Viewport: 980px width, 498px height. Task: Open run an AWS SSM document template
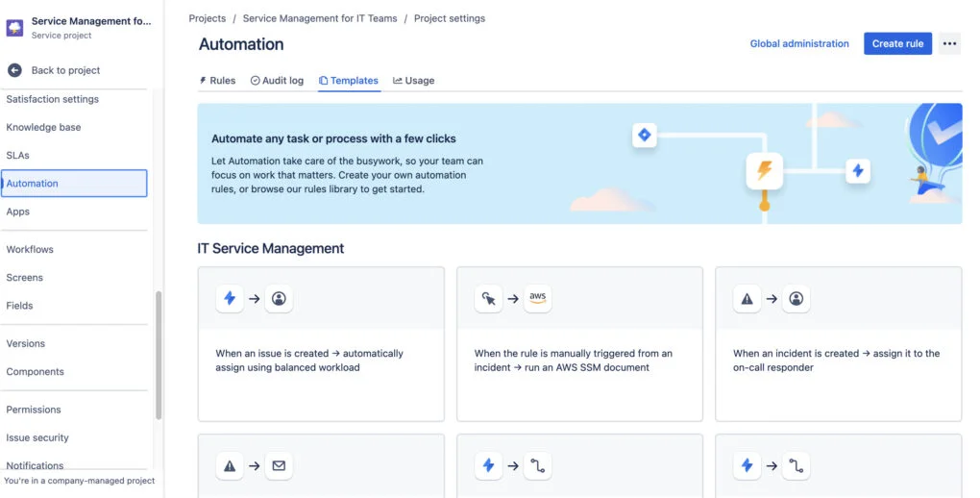click(580, 344)
